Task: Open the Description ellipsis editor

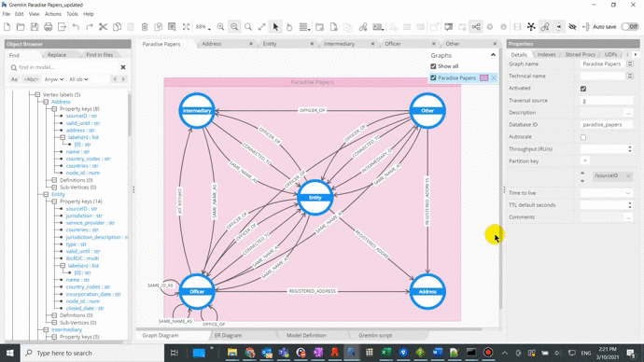Action: 627,113
